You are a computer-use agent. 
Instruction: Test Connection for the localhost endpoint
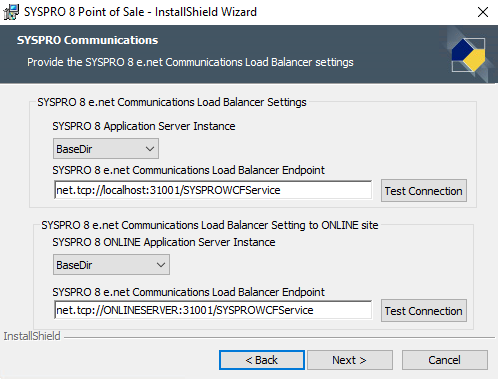[x=424, y=191]
